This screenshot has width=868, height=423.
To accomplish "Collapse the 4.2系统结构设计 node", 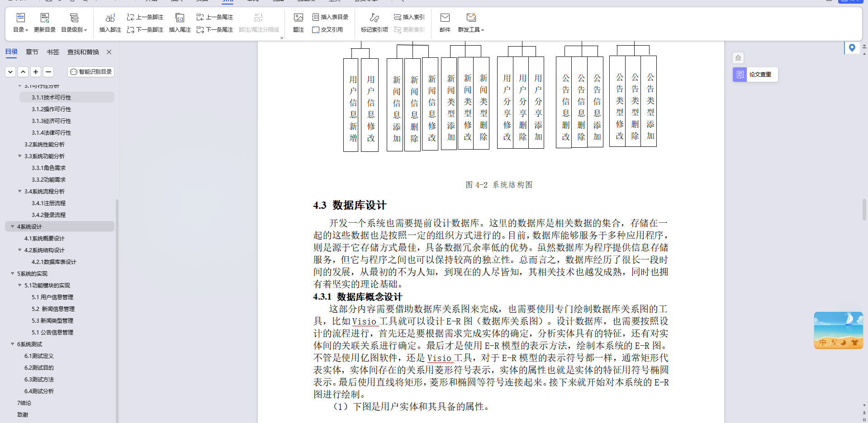I will [19, 250].
